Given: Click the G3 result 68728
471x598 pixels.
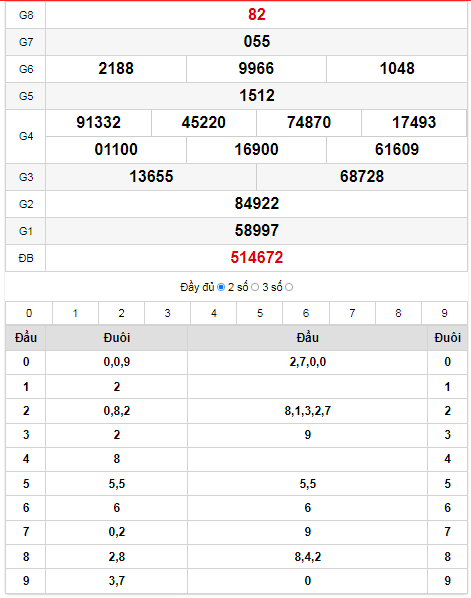Looking at the screenshot, I should (362, 177).
